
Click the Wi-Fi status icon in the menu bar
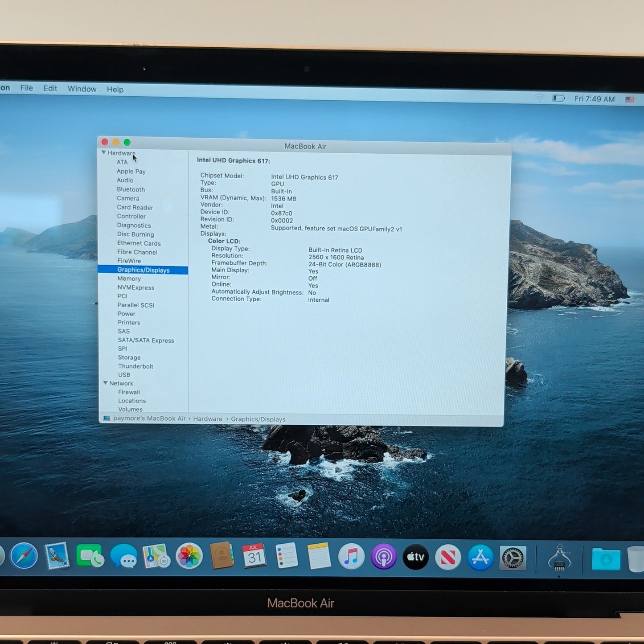(539, 98)
